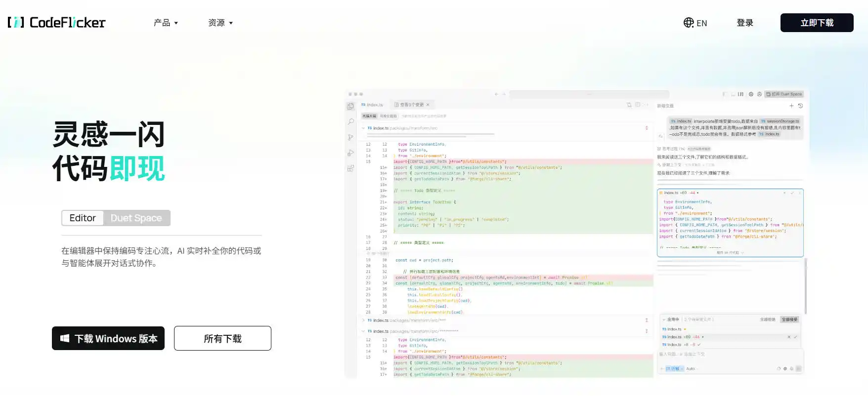Open Extensions icon in editor sidebar
This screenshot has height=396, width=868.
point(350,168)
